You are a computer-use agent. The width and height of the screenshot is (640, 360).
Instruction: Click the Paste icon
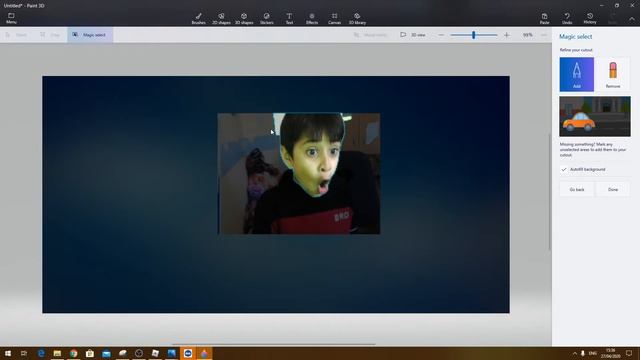point(544,18)
